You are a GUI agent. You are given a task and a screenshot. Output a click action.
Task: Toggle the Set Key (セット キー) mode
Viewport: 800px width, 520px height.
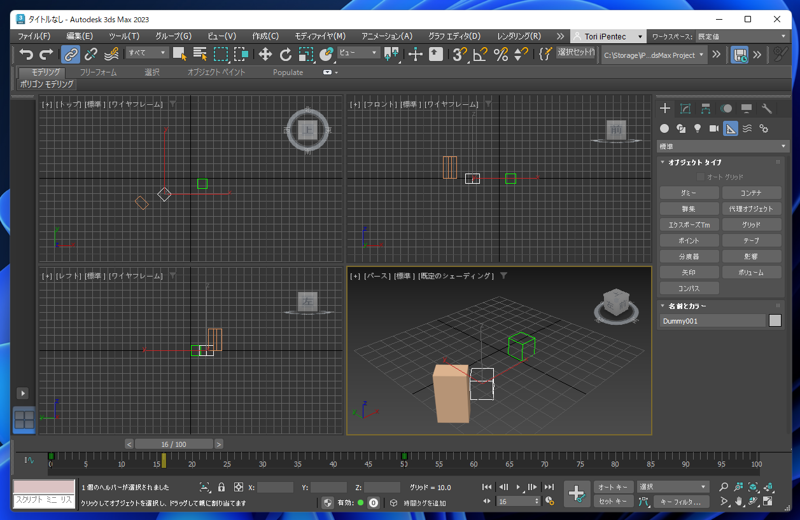point(613,502)
